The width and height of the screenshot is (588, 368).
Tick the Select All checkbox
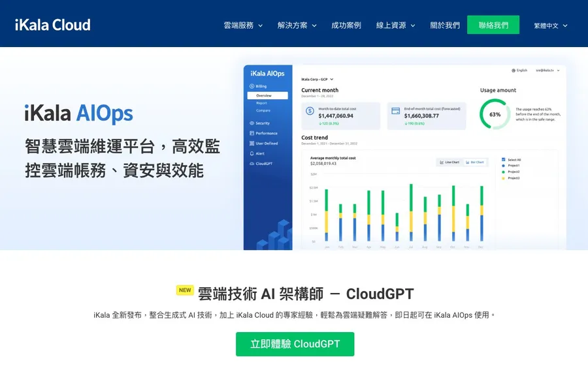coord(503,159)
